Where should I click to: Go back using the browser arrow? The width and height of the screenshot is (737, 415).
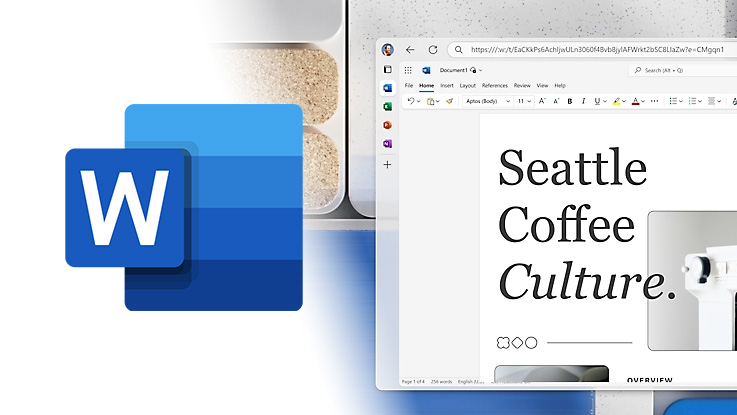(x=410, y=49)
